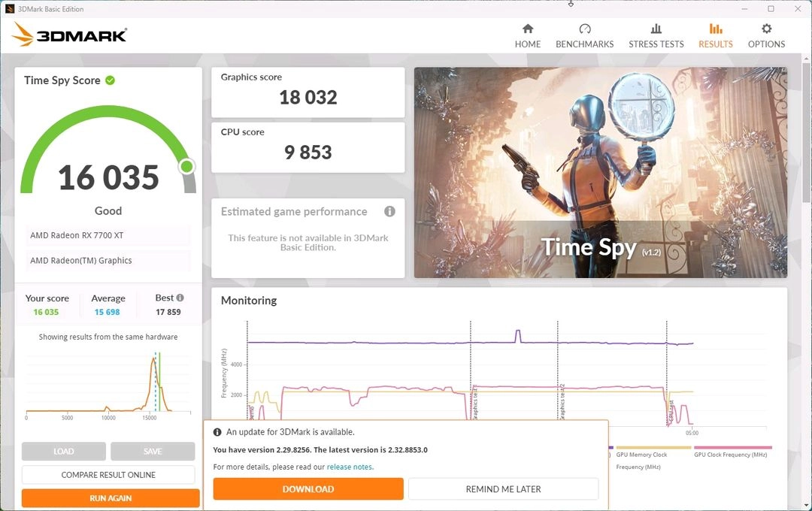The height and width of the screenshot is (511, 812).
Task: Click the Benchmarks gauge icon
Action: click(x=585, y=29)
